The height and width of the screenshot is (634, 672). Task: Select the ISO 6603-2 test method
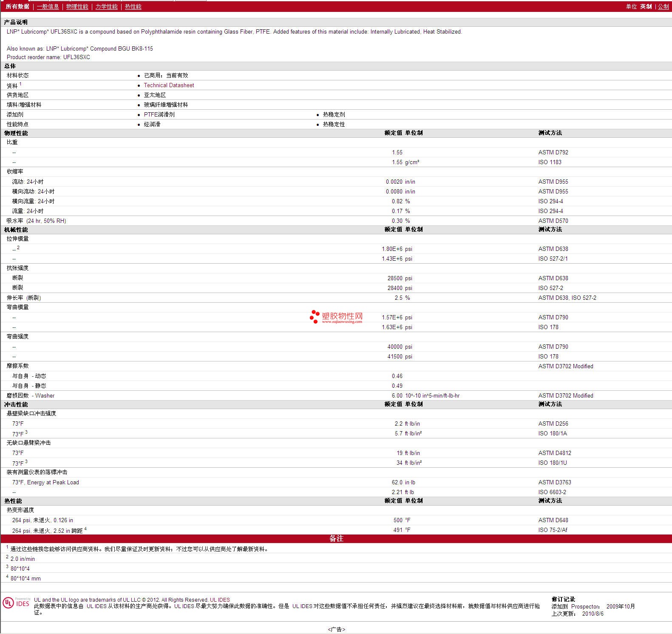tap(552, 492)
